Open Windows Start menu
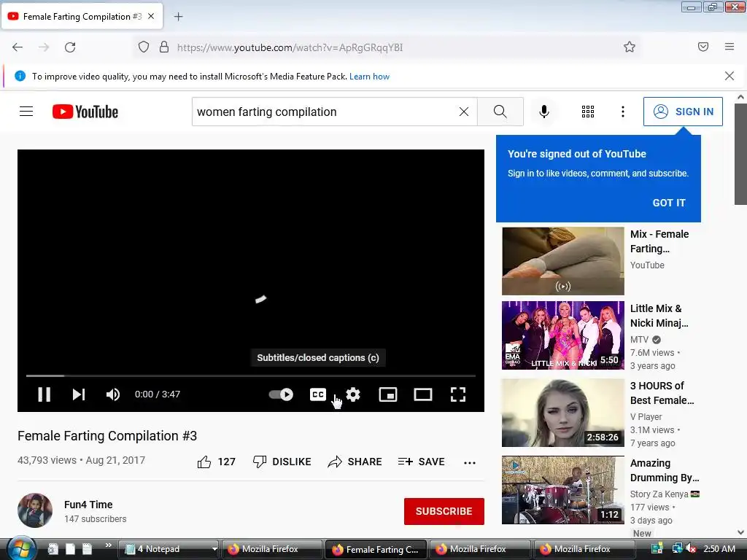The width and height of the screenshot is (747, 560). tap(21, 548)
